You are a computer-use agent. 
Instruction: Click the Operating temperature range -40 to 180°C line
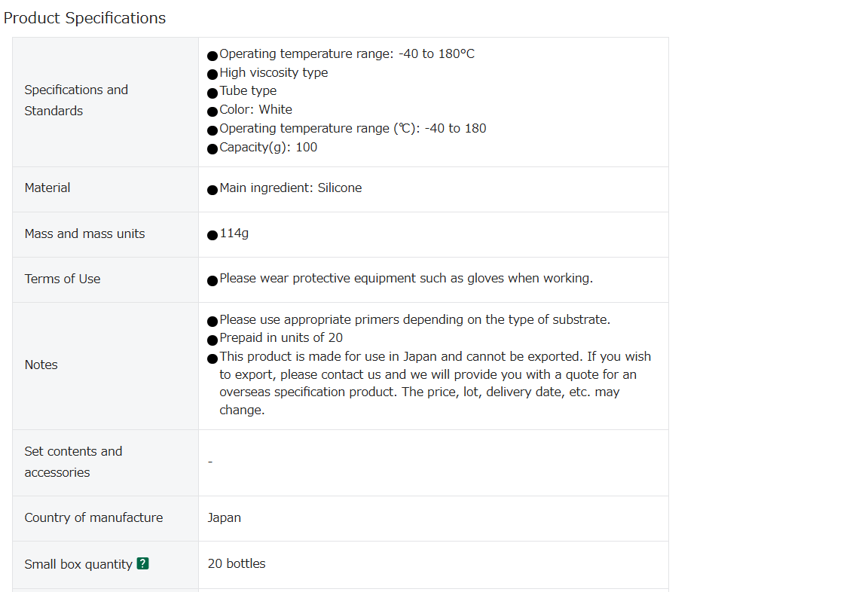point(347,54)
